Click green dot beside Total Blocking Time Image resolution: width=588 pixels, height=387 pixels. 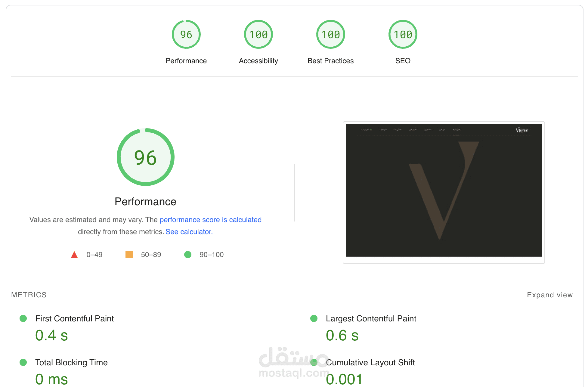(x=23, y=362)
